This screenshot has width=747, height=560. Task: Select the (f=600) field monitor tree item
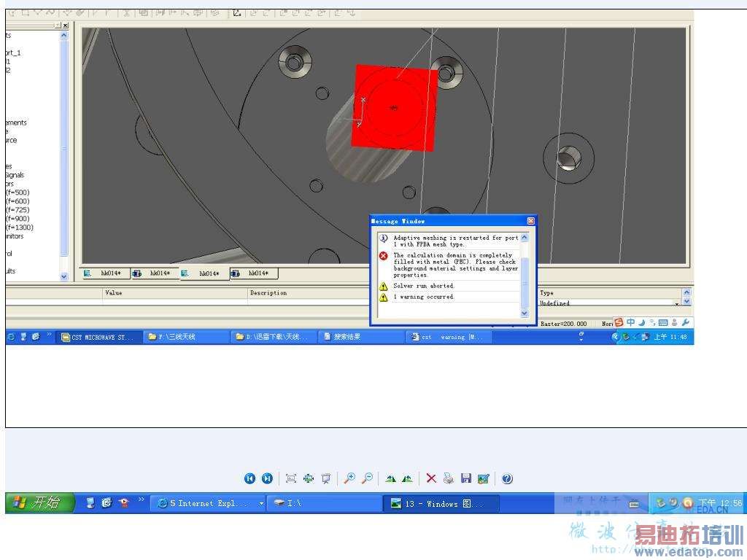pyautogui.click(x=18, y=201)
